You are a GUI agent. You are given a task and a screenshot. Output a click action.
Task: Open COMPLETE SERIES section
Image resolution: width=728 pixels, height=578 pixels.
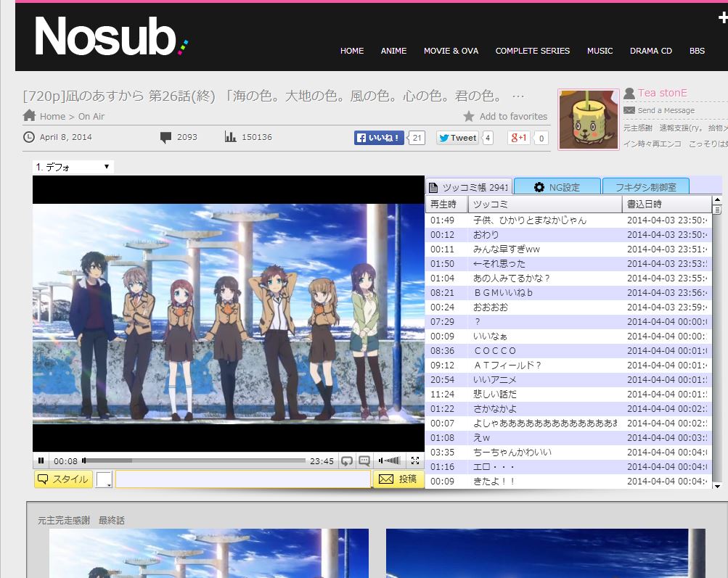tap(533, 51)
